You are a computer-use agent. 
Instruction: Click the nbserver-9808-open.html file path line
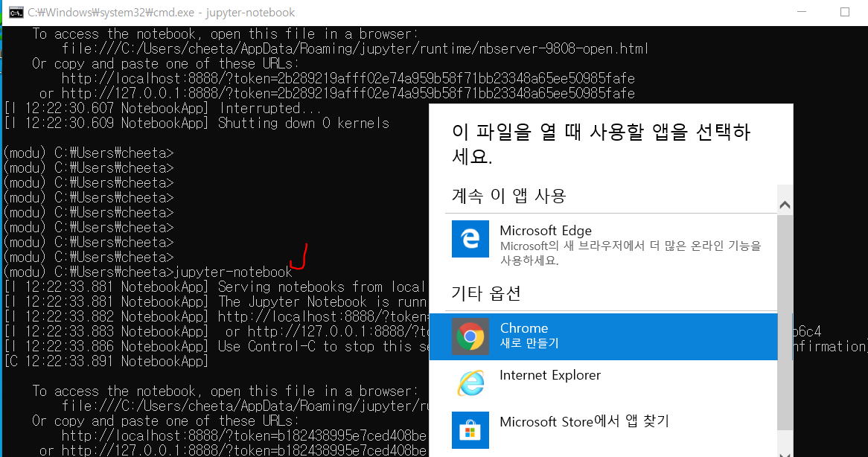tap(355, 48)
